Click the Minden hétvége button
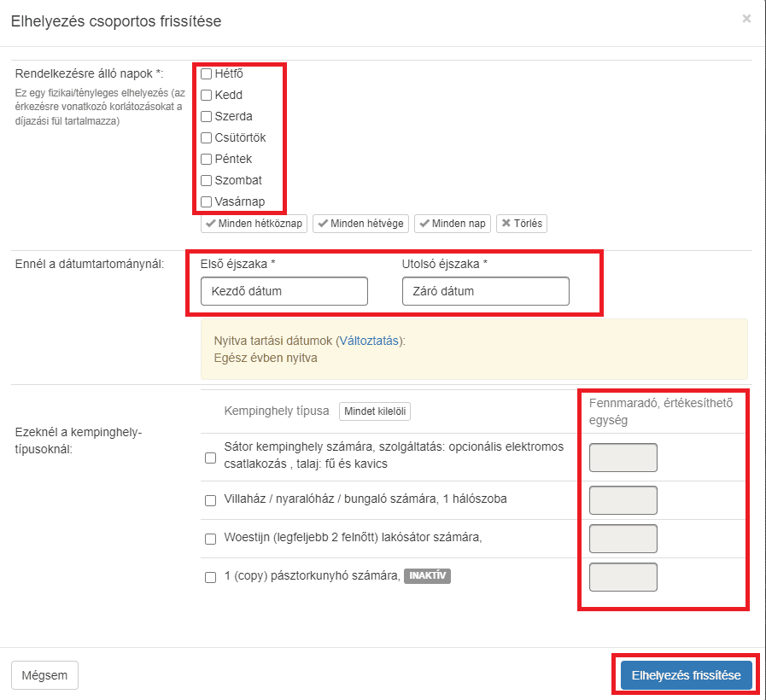This screenshot has height=700, width=766. pos(360,224)
